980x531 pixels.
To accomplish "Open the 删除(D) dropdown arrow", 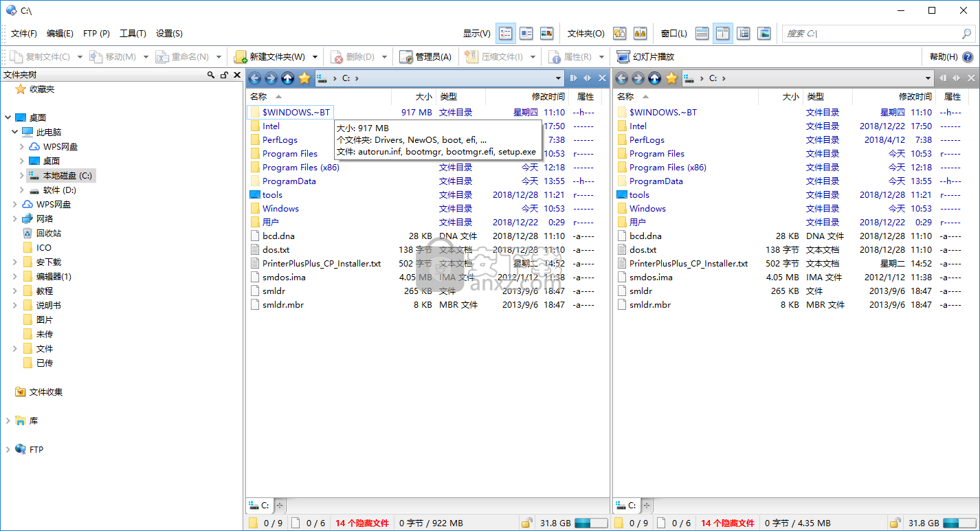I will [384, 57].
